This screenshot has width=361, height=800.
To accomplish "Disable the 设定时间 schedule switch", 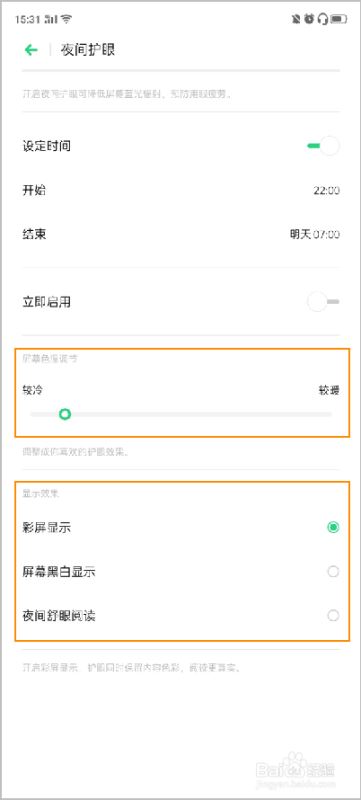I will [323, 146].
